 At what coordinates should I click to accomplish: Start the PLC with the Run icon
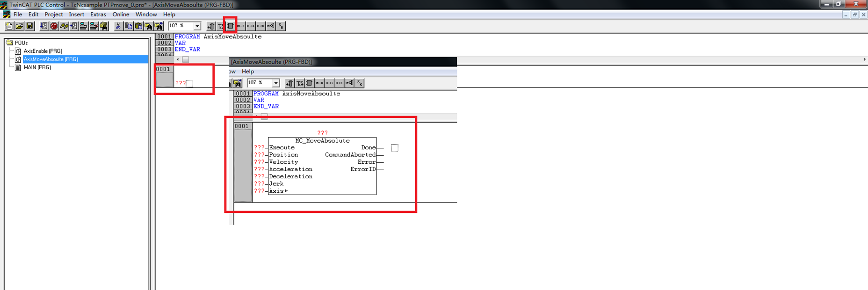tap(43, 26)
